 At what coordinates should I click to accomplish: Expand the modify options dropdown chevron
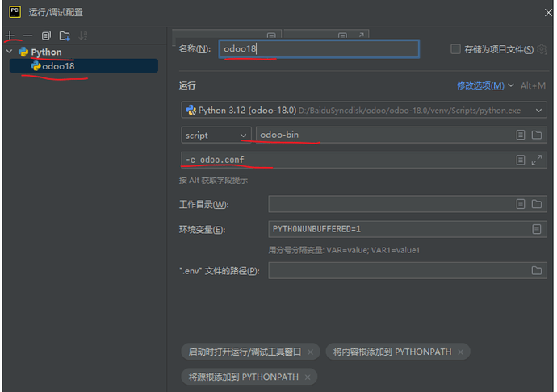tap(511, 85)
